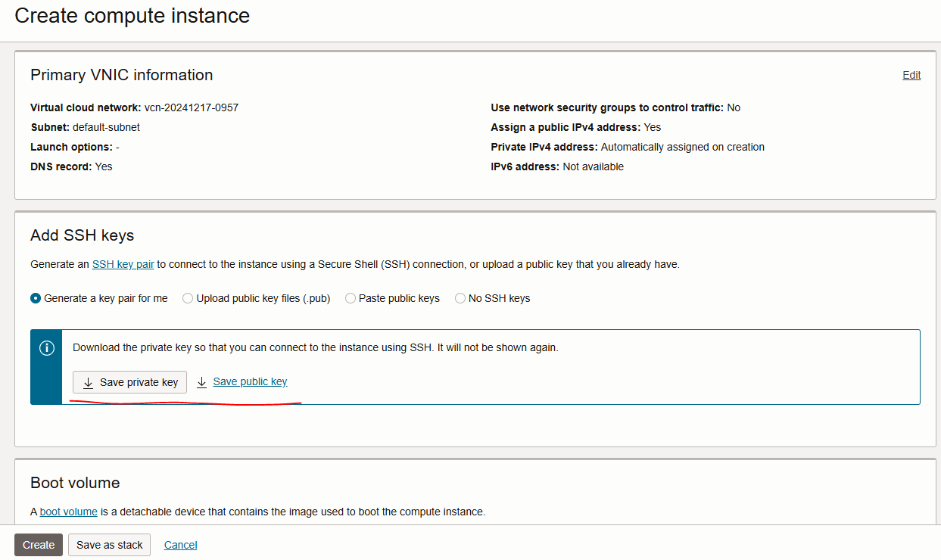
Task: Edit the Primary VNIC information
Action: 911,75
